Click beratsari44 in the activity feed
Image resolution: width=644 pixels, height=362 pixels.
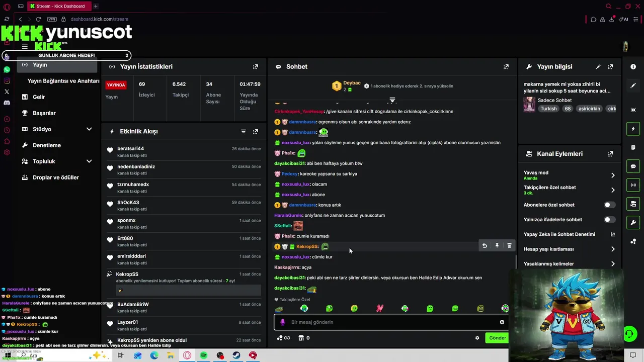tap(130, 149)
